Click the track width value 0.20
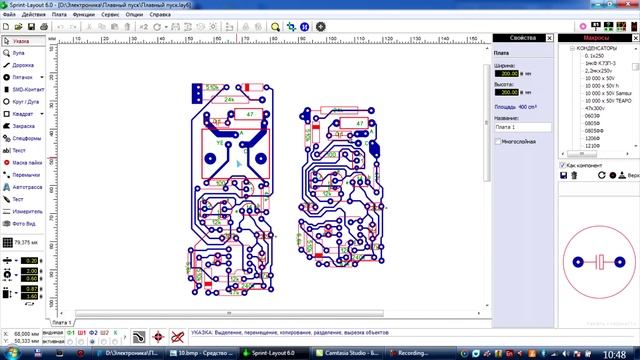This screenshot has height=360, width=640. pos(29,260)
